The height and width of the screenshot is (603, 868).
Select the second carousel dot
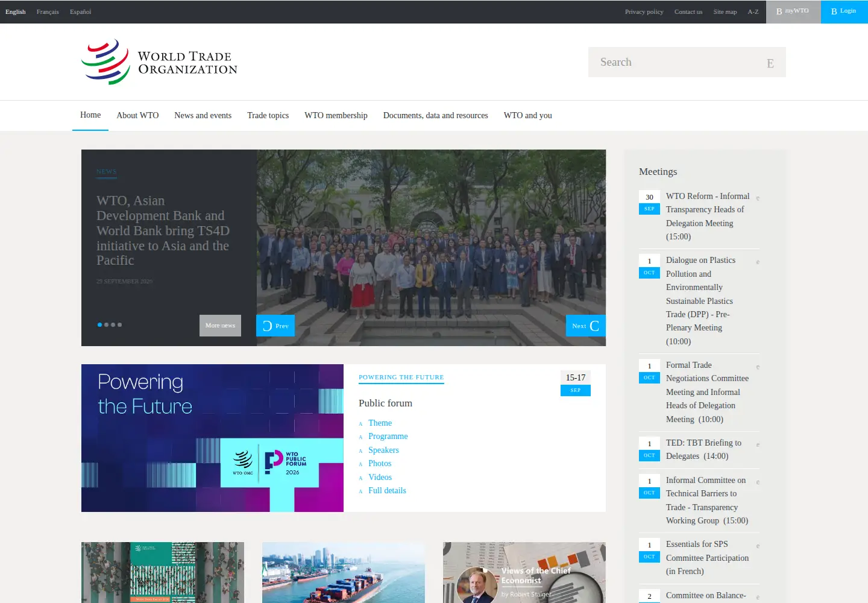point(106,324)
